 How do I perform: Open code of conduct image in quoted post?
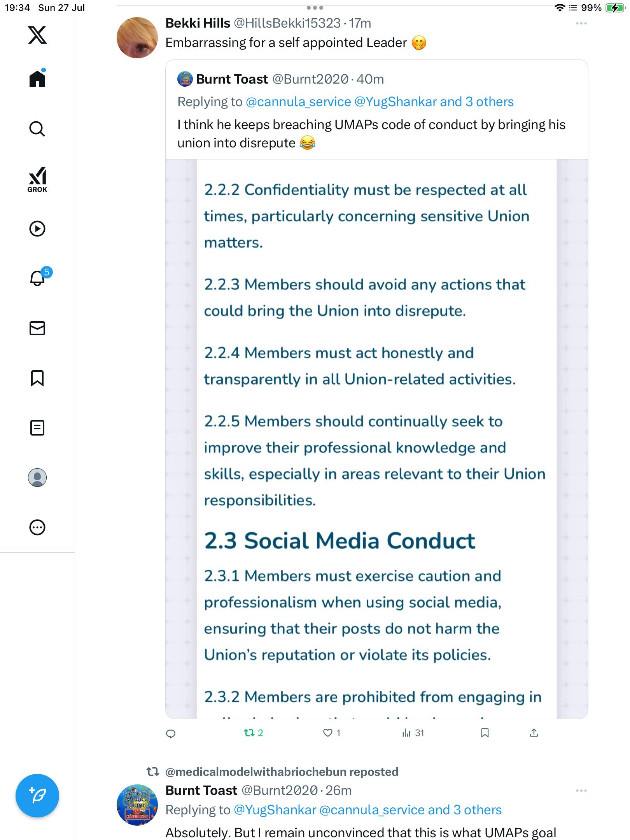(x=377, y=439)
